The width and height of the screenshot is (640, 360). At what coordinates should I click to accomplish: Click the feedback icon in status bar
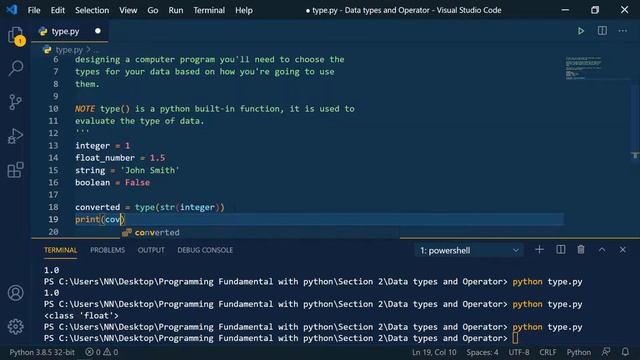[606, 352]
